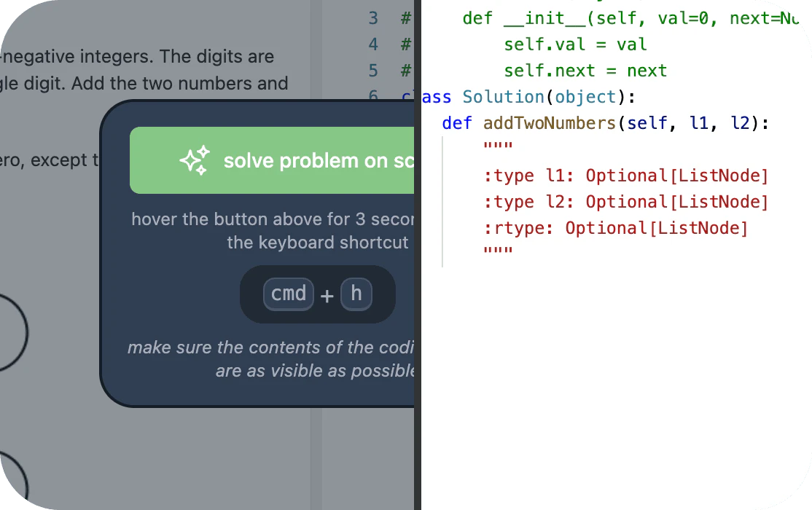Click the "h" key badge

click(x=356, y=294)
